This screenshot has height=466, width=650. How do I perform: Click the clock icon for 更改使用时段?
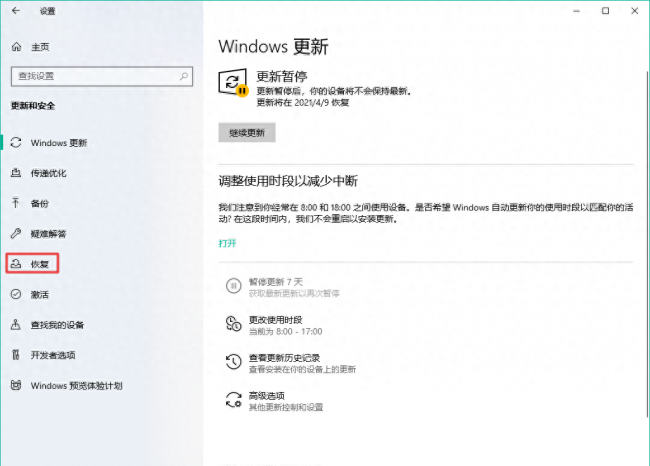click(x=233, y=324)
